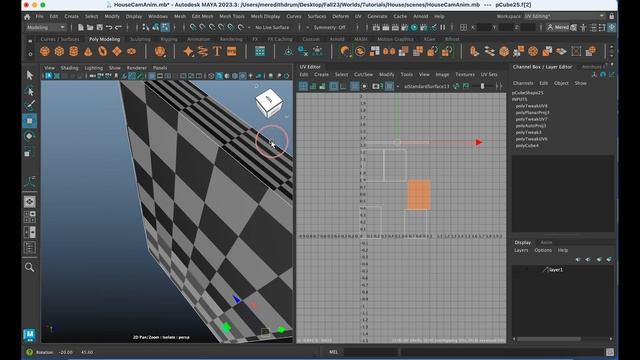Open the Options menu in Layer Editor

tap(543, 250)
